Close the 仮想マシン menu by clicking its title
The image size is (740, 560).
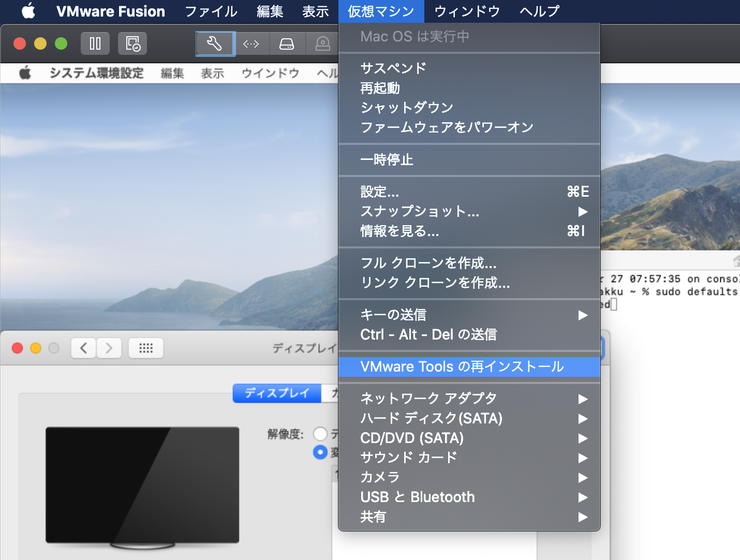click(x=381, y=11)
